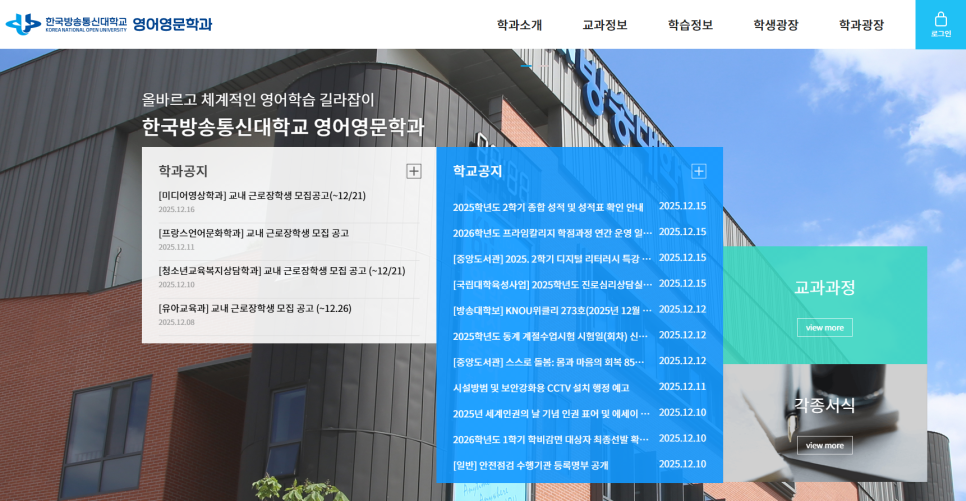Open [일반] 안전점검 수행기관 등록명부 공개
Image resolution: width=966 pixels, height=501 pixels.
click(x=530, y=466)
